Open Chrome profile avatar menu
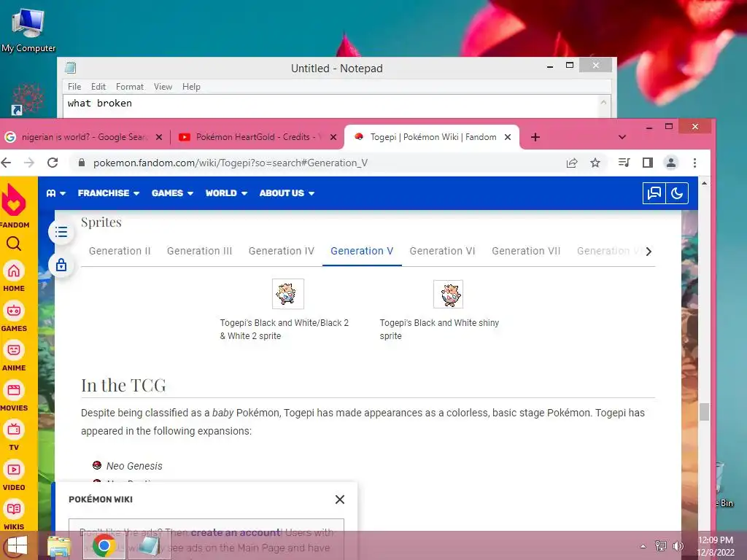This screenshot has width=747, height=560. pos(671,163)
